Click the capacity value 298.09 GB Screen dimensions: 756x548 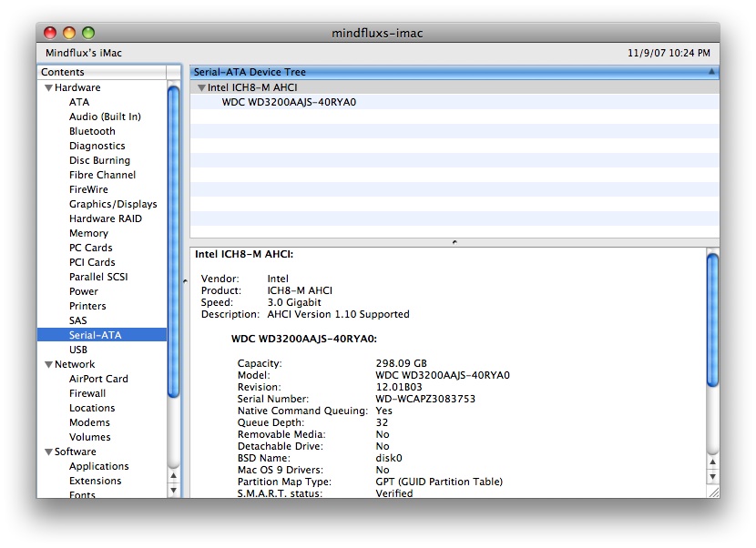pyautogui.click(x=401, y=363)
